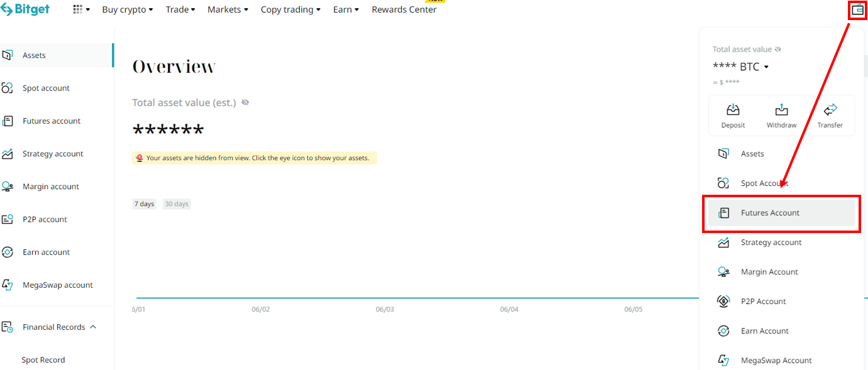Select the 7 days chart range

(x=144, y=204)
